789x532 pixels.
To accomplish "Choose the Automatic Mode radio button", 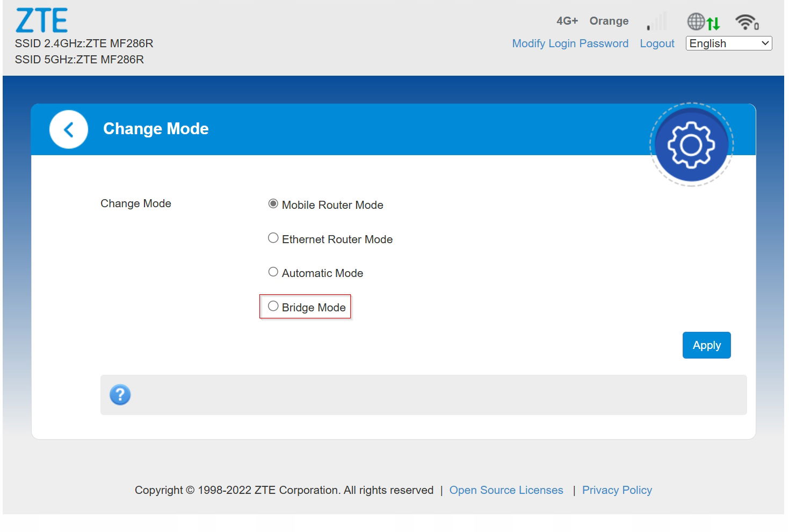I will [x=273, y=272].
